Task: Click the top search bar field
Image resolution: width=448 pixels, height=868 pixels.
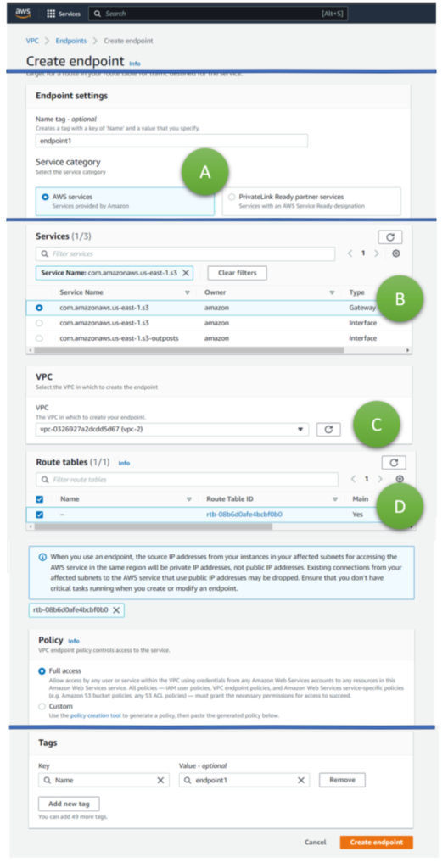Action: click(x=218, y=14)
